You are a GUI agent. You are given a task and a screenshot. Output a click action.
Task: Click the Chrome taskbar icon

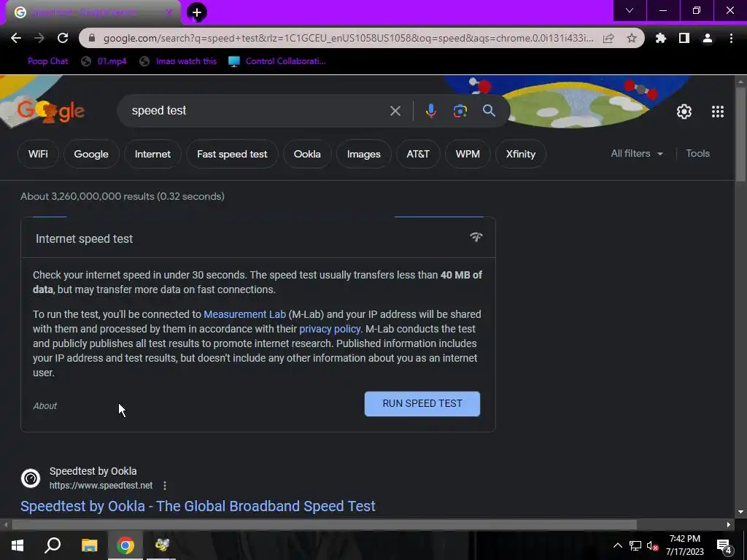pos(125,545)
